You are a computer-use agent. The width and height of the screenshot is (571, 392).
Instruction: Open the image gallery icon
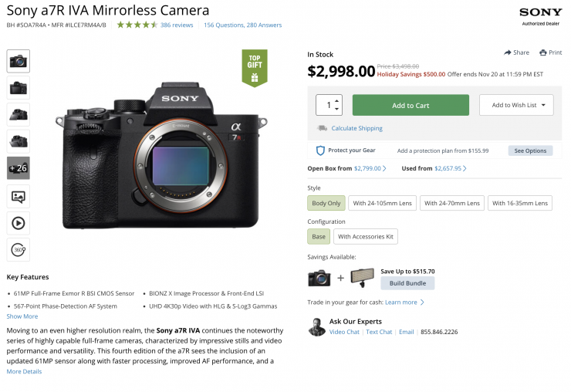[19, 196]
